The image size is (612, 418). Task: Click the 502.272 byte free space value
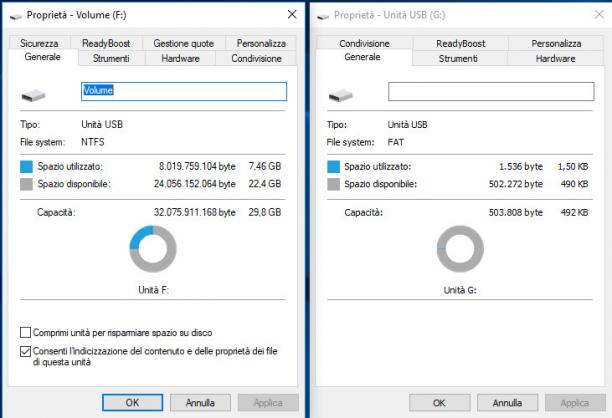[x=516, y=184]
